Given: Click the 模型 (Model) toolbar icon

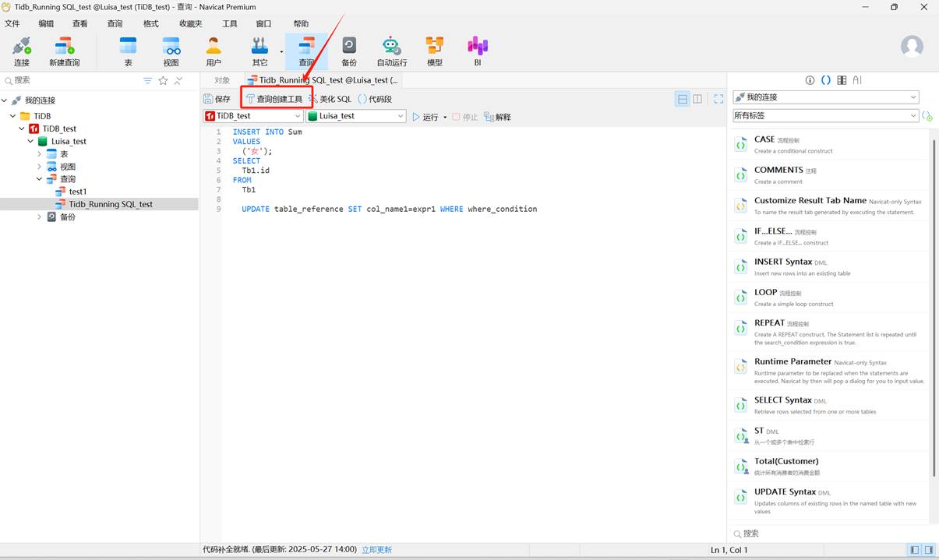Looking at the screenshot, I should click(x=435, y=51).
